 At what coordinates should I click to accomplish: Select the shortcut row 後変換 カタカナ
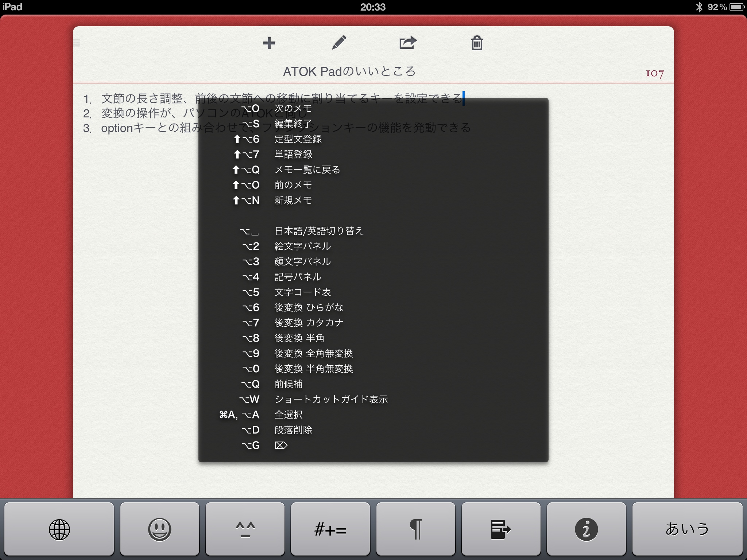[x=373, y=323]
